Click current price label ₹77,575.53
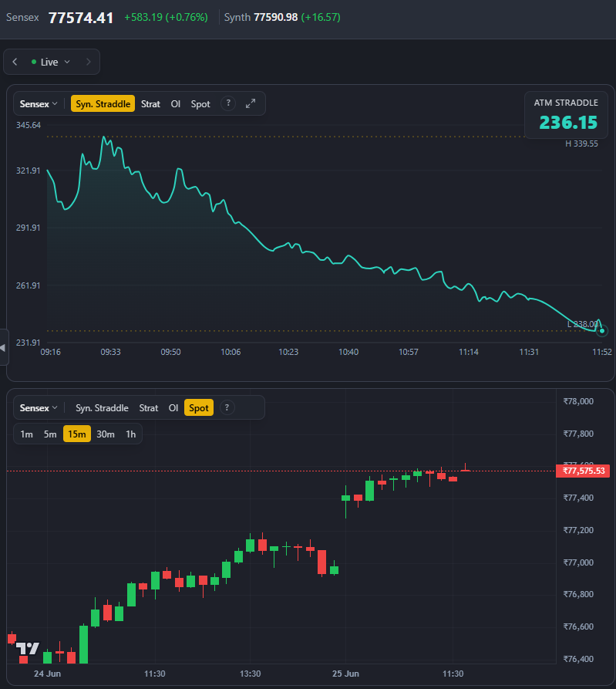The image size is (616, 689). (583, 471)
